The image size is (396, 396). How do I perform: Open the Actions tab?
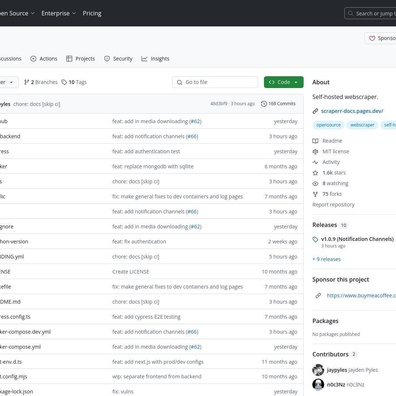pyautogui.click(x=44, y=59)
